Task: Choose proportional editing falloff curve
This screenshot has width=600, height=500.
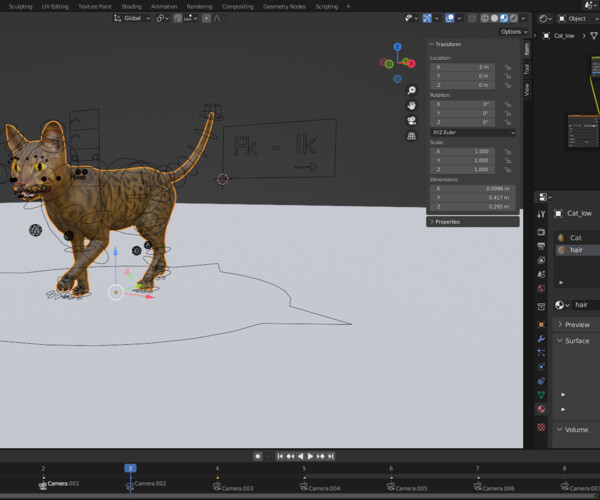Action: (218, 18)
